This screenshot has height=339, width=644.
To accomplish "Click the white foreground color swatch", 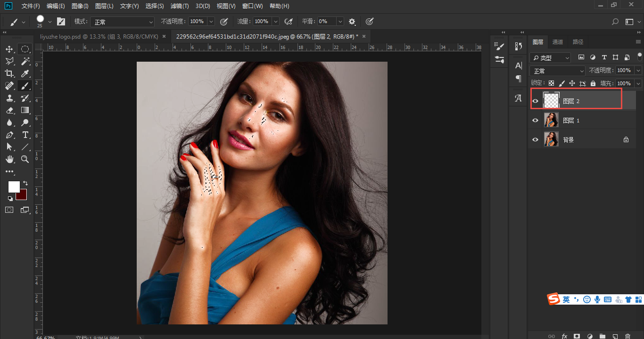I will coord(14,186).
